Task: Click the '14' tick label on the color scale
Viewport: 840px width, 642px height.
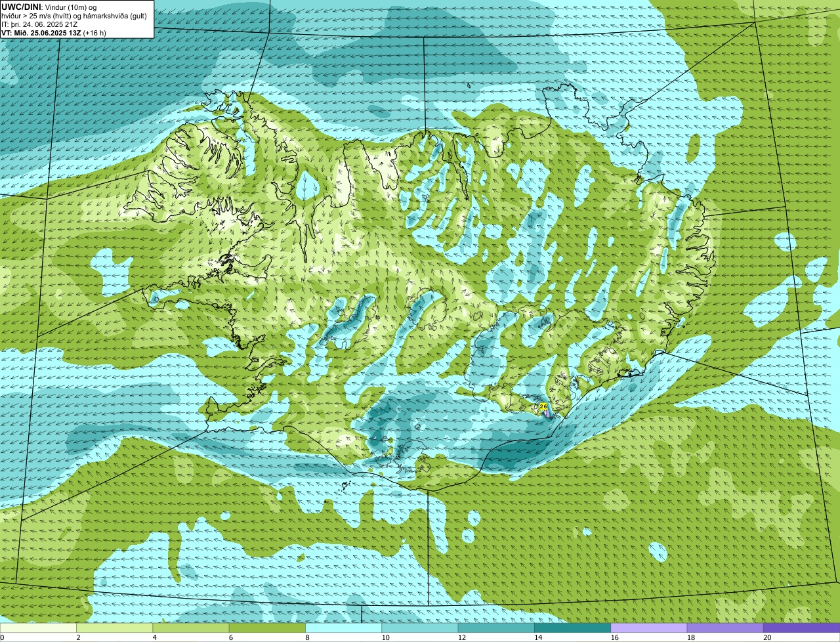Action: point(537,637)
